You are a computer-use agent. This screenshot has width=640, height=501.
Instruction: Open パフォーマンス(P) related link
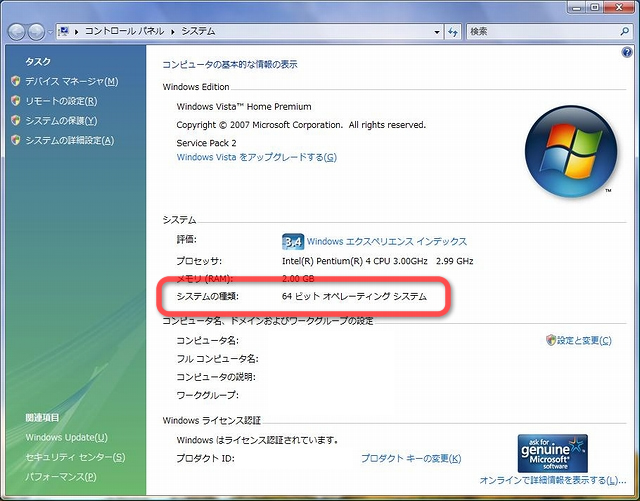61,477
